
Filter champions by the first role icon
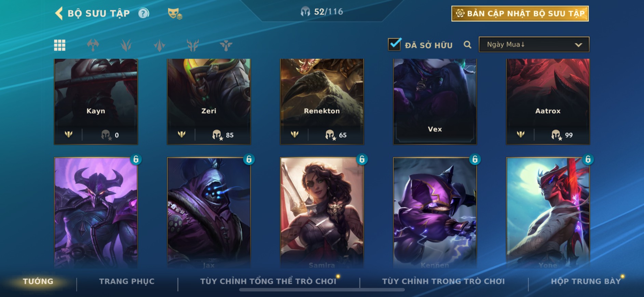click(93, 45)
